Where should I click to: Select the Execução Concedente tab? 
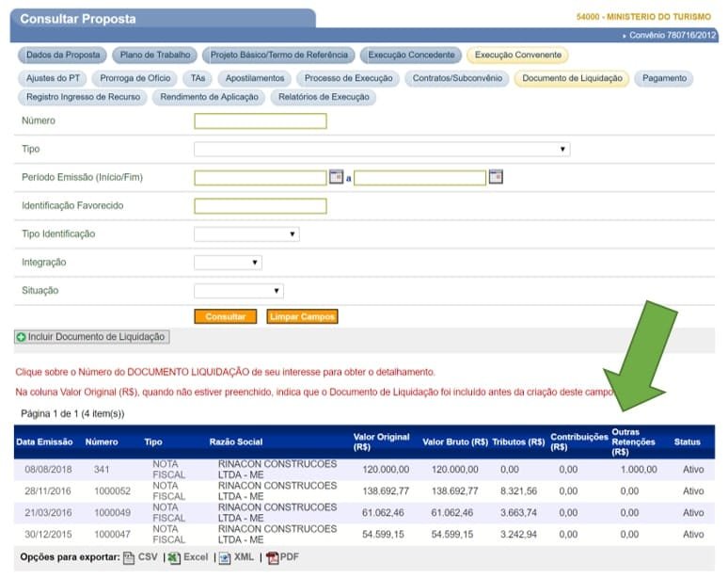pos(411,55)
